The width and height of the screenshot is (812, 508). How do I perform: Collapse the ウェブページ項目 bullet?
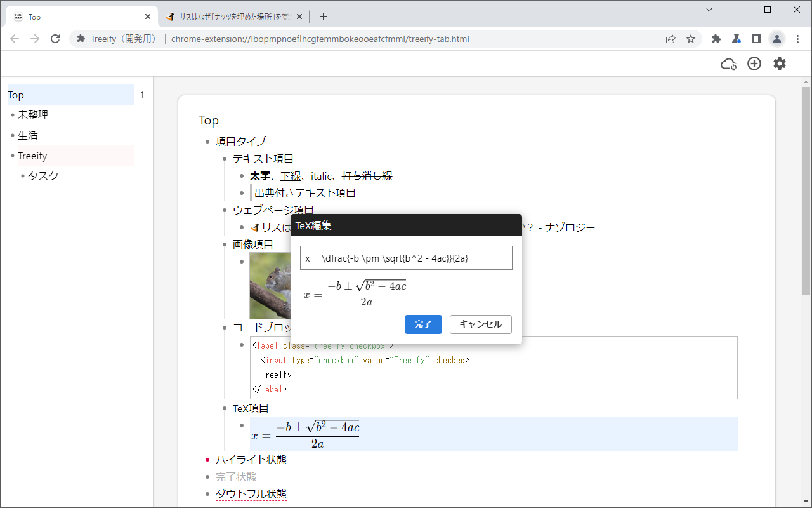pyautogui.click(x=224, y=210)
